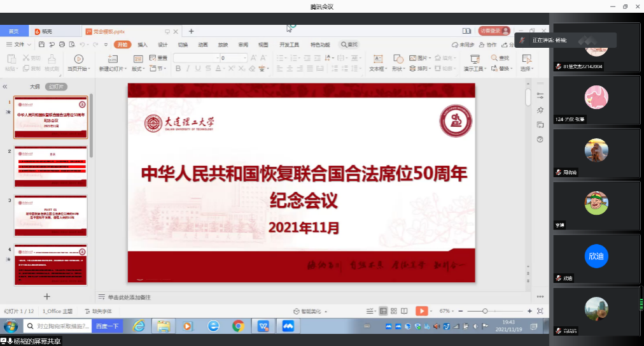Click the New Slide (新建幻灯片) icon
Viewport: 644px width, 346px height.
click(x=113, y=59)
